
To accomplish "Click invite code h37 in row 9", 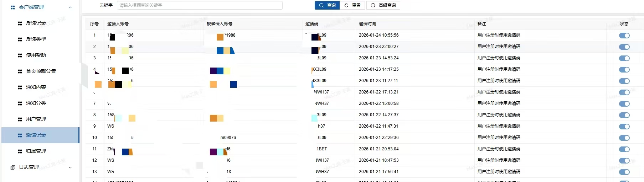I will tap(321, 126).
